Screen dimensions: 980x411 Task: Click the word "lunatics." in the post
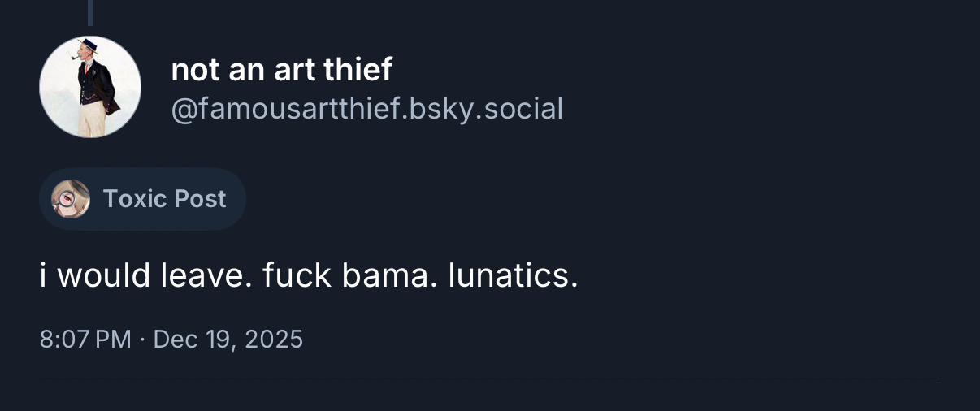pos(513,276)
